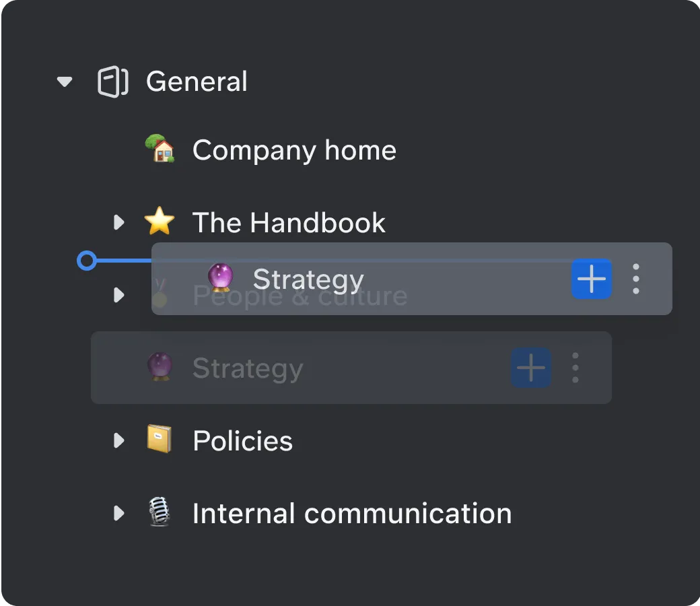Click the Company home house emoji
The height and width of the screenshot is (606, 700).
pos(160,149)
